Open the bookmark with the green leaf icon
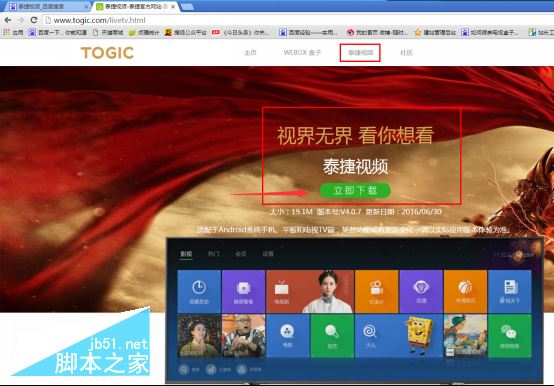 pyautogui.click(x=144, y=32)
